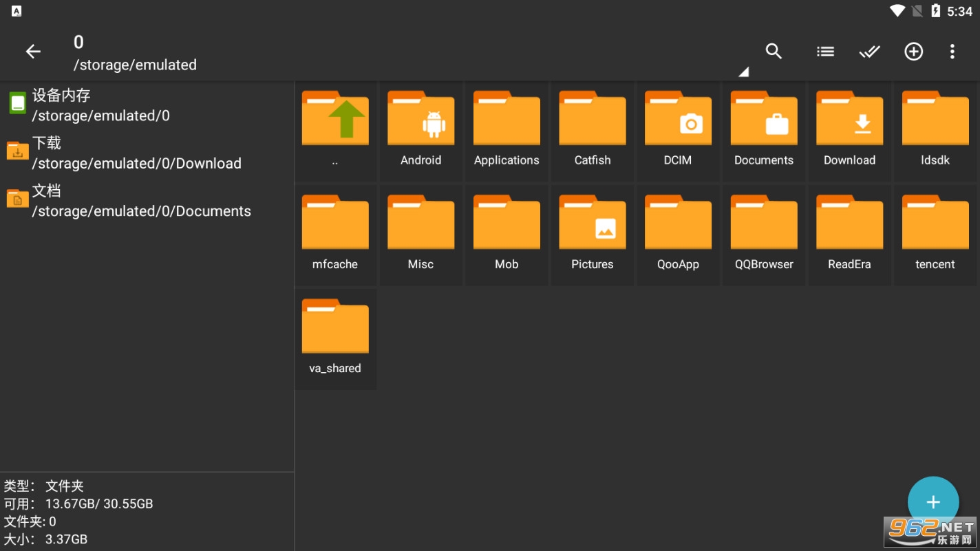Tap the Wi-Fi status icon
This screenshot has height=551, width=980.
coord(897,11)
